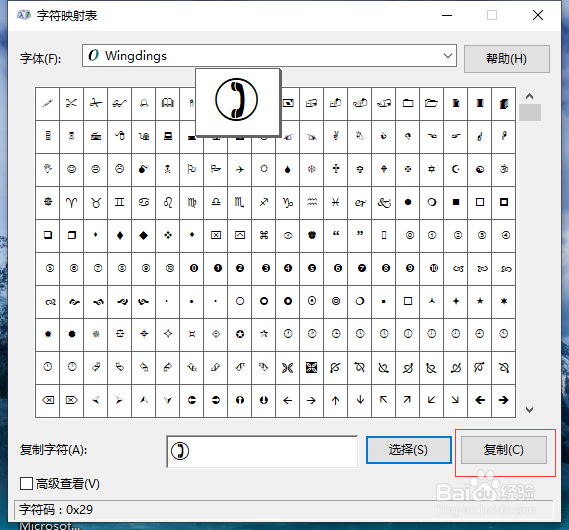Click the 选择(S) select button

(x=409, y=450)
